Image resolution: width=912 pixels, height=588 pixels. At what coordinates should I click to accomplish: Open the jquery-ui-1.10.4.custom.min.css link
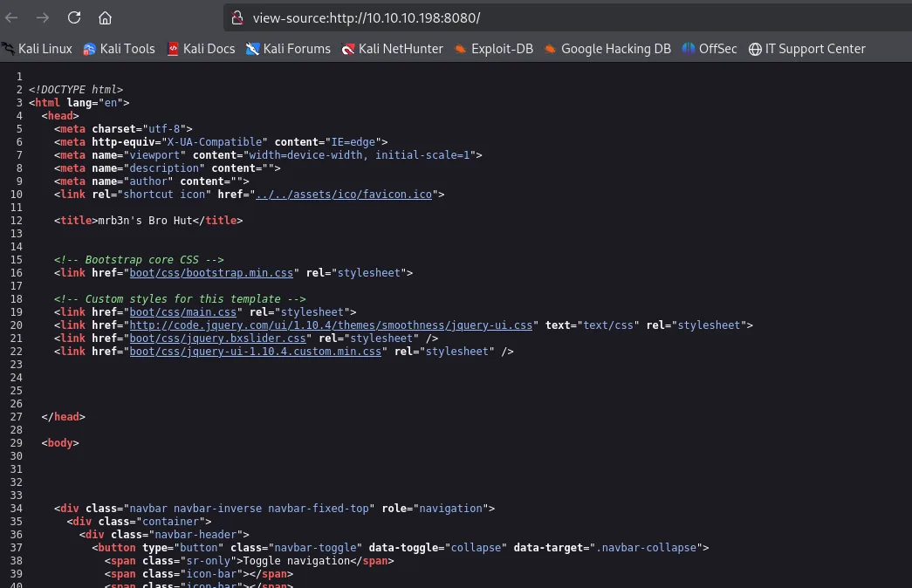[256, 352]
